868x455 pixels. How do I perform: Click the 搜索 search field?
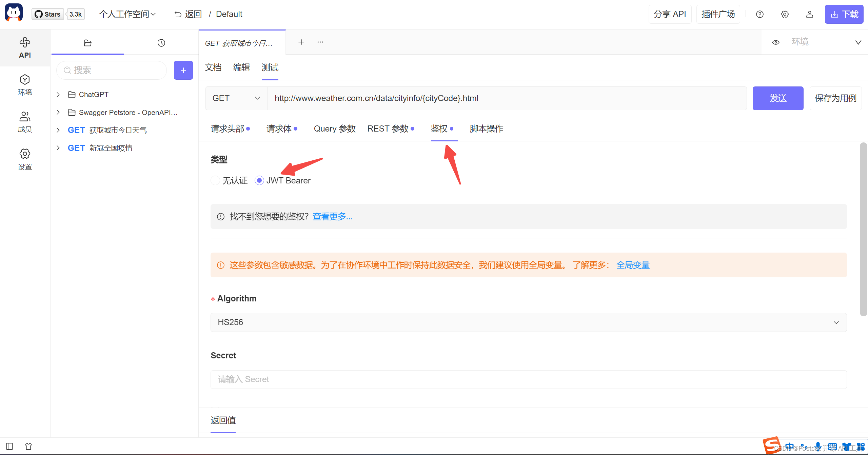click(112, 70)
